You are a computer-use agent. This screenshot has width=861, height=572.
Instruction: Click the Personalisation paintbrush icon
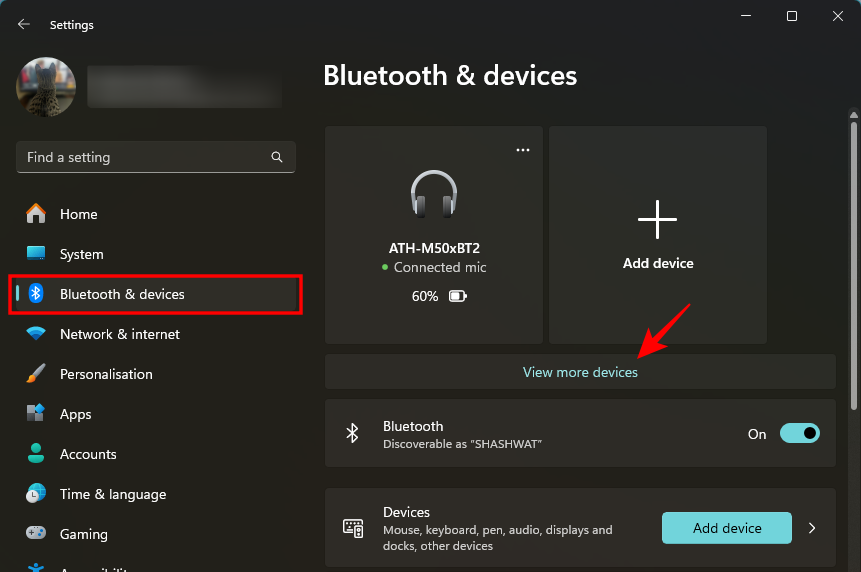[x=36, y=373]
